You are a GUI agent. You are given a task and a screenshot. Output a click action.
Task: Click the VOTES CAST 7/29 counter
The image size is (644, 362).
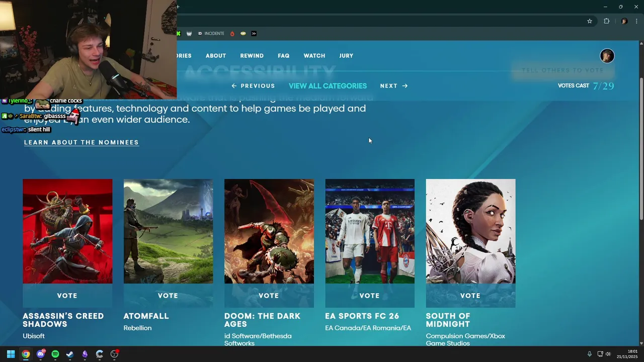point(586,86)
